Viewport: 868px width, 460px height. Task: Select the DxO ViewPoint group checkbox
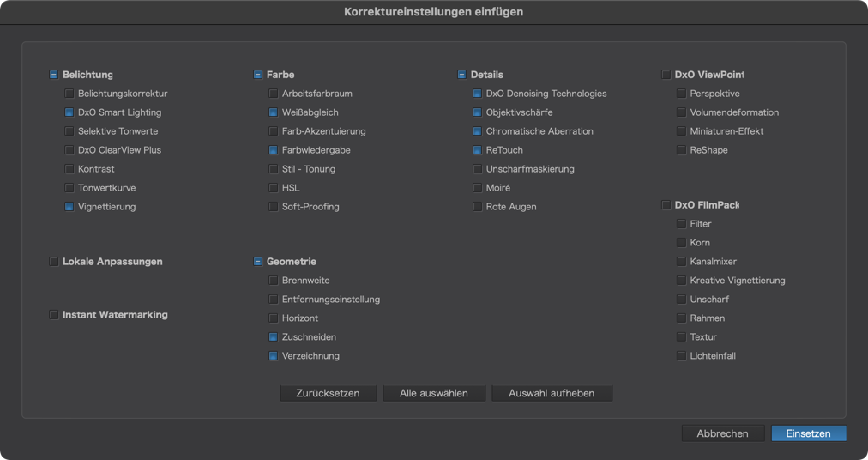[666, 75]
